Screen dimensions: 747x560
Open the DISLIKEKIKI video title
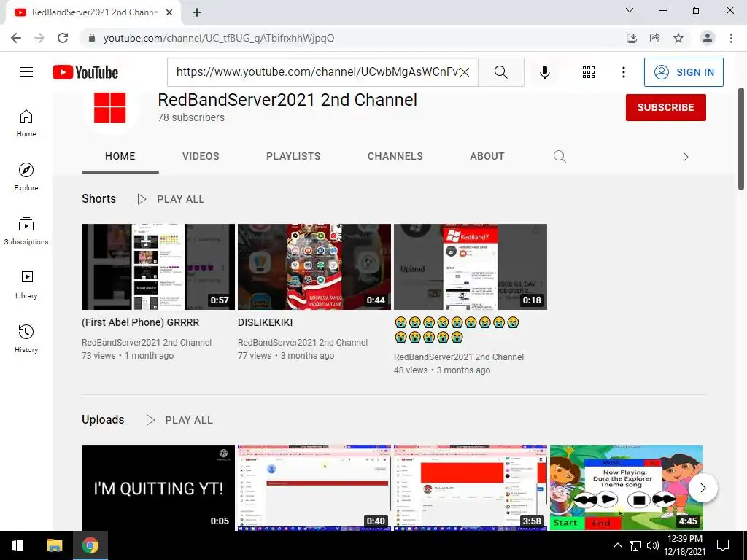[266, 322]
